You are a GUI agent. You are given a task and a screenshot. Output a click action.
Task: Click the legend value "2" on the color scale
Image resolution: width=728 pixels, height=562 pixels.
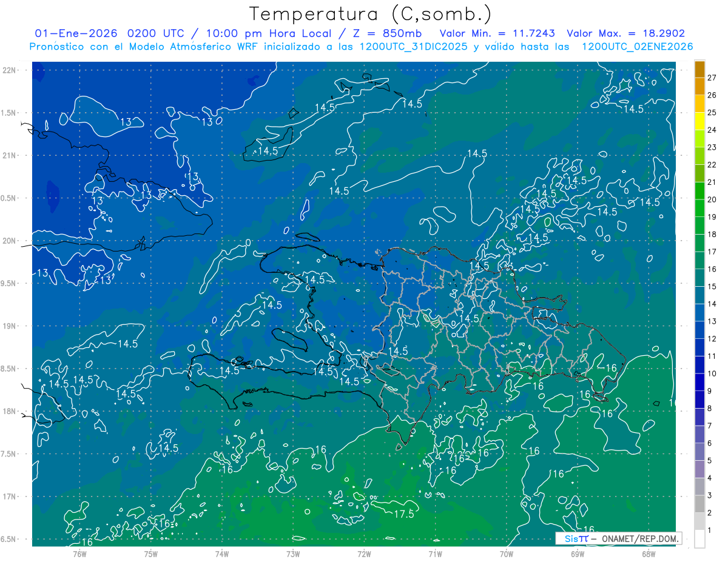[710, 513]
